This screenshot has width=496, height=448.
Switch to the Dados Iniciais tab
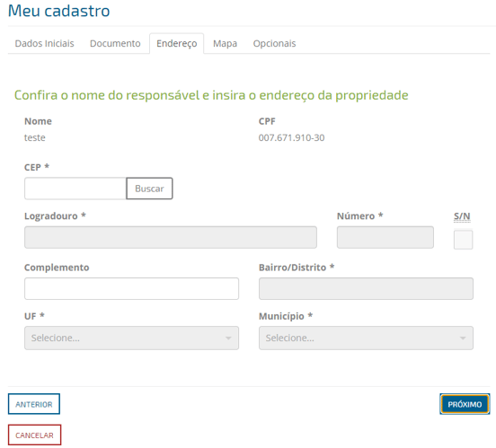point(44,43)
